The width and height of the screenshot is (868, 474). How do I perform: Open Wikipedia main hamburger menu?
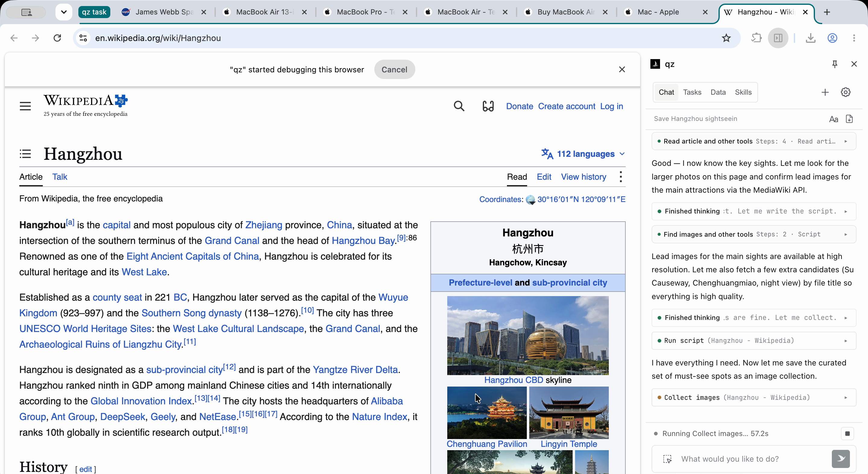(25, 106)
